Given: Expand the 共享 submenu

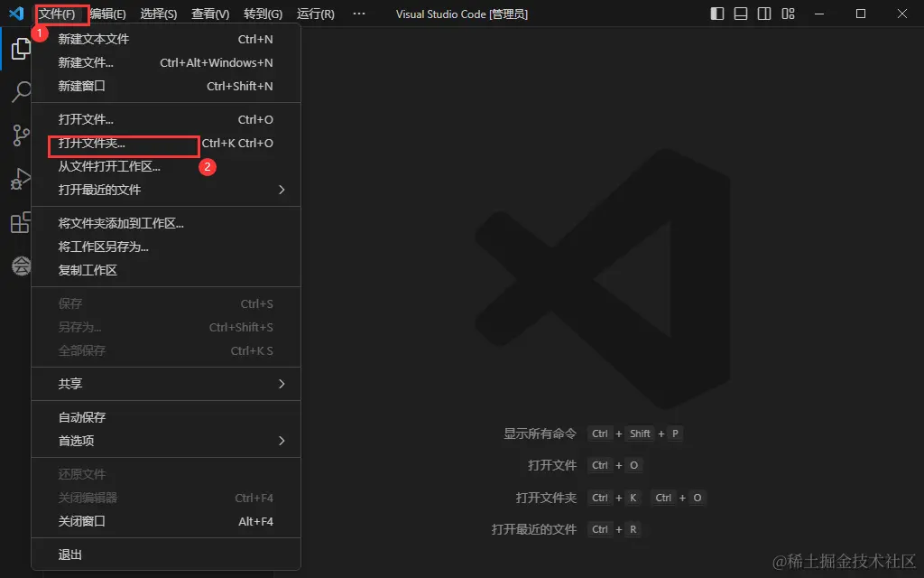Looking at the screenshot, I should coord(166,383).
